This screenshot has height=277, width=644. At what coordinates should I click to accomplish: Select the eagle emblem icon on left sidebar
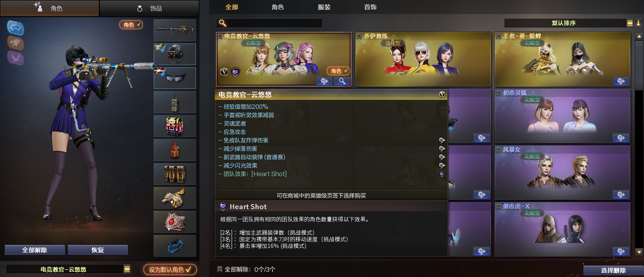pyautogui.click(x=16, y=43)
